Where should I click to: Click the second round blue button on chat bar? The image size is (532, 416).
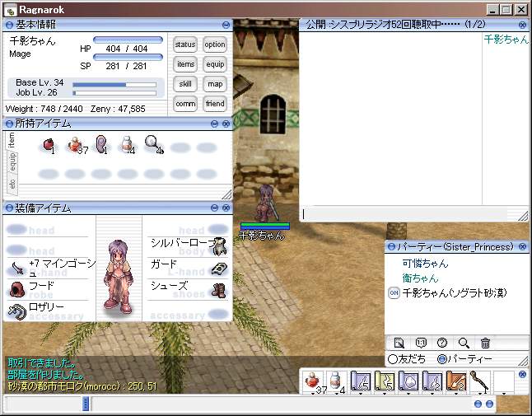[x=489, y=404]
